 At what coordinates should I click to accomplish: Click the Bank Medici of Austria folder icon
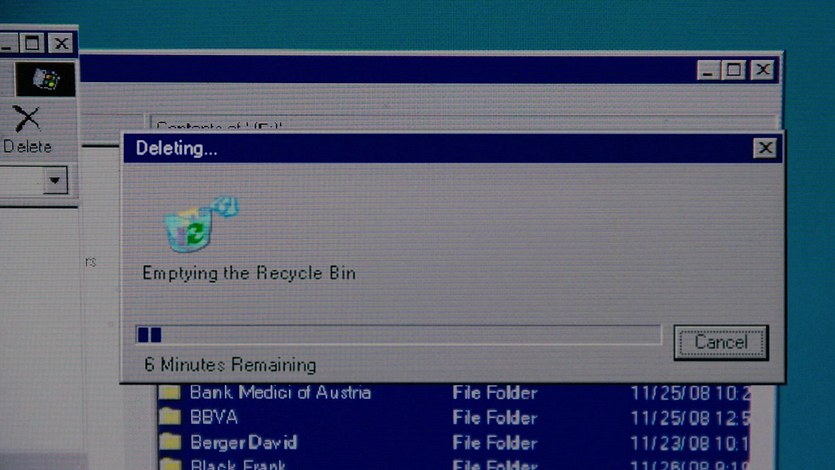[171, 392]
